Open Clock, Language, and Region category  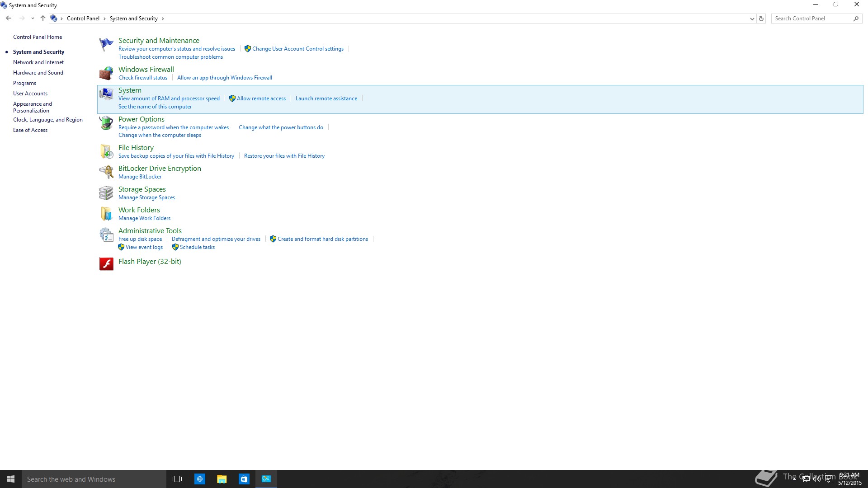48,120
